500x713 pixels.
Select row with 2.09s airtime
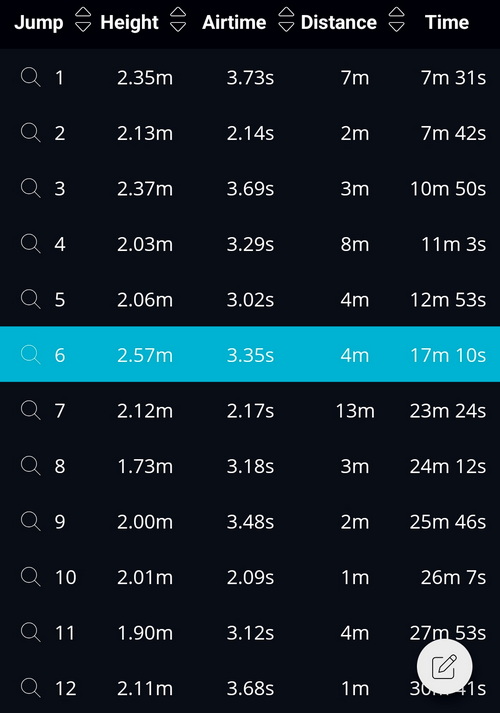point(250,577)
